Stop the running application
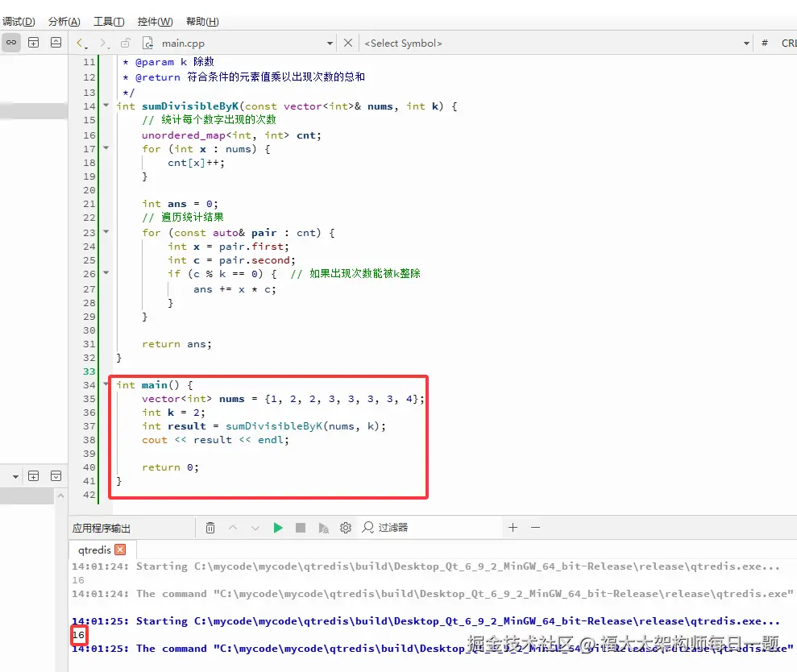The width and height of the screenshot is (797, 672). click(301, 528)
